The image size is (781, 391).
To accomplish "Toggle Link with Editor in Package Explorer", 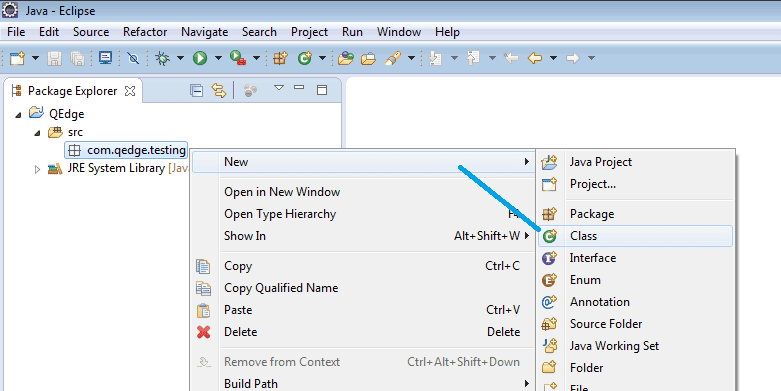I will (x=219, y=91).
